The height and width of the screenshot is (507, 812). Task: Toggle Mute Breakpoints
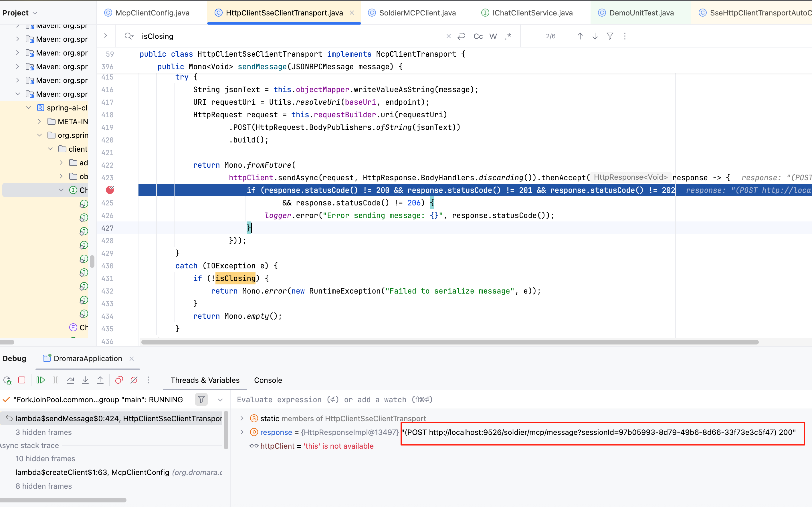[x=134, y=380]
